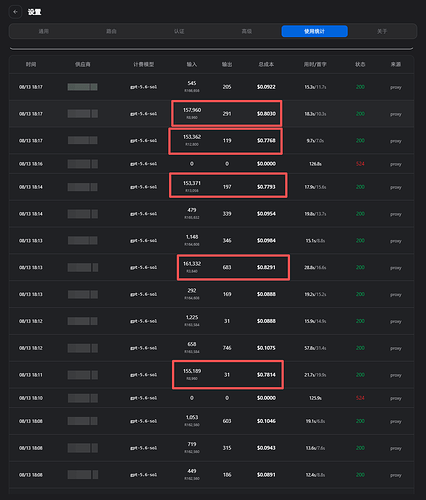Select the 认证 tab

click(x=179, y=31)
